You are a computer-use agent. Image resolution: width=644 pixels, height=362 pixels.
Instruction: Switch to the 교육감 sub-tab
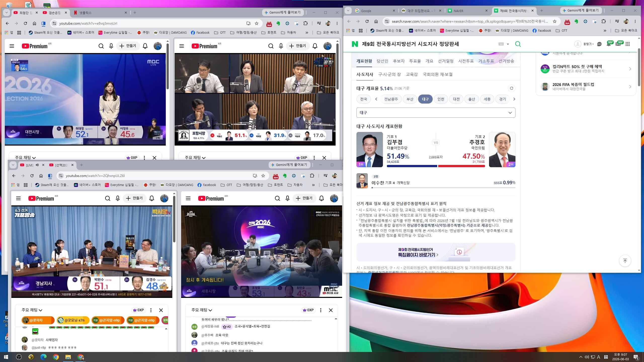click(x=412, y=74)
